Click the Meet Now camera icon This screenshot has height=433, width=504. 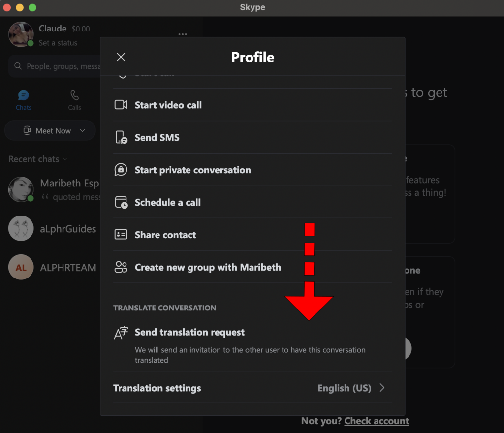[28, 130]
